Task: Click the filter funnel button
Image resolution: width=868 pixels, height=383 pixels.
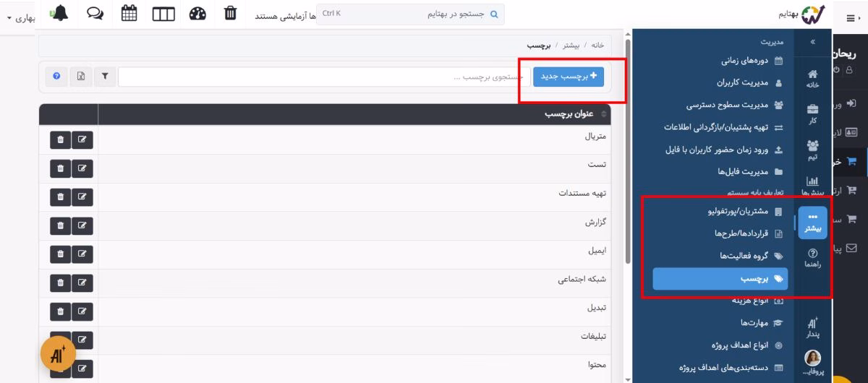Action: coord(105,76)
